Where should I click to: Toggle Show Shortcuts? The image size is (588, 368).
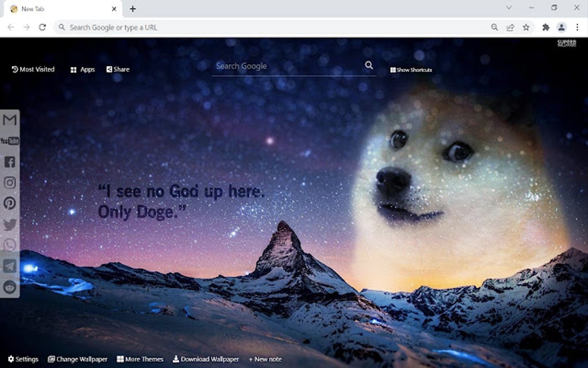tap(410, 69)
